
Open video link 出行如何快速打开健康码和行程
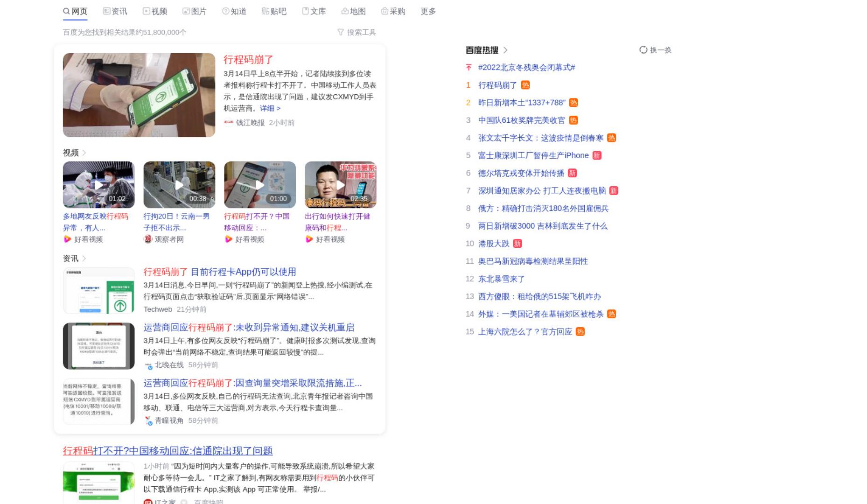[x=337, y=222]
